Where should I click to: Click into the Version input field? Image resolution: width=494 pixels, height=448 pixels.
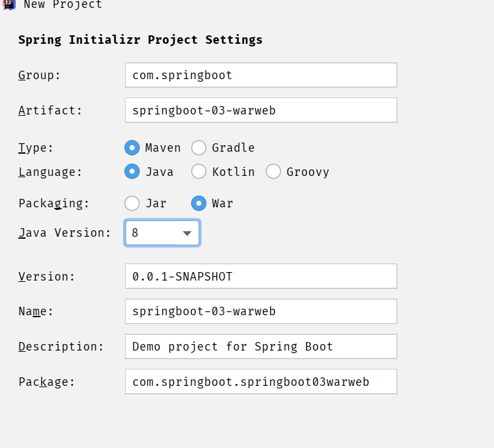(261, 276)
